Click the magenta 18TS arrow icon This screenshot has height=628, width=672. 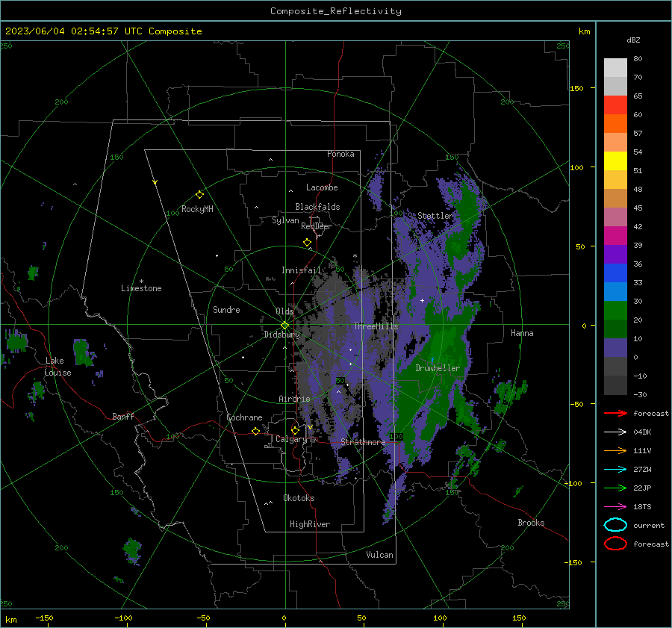pos(615,507)
